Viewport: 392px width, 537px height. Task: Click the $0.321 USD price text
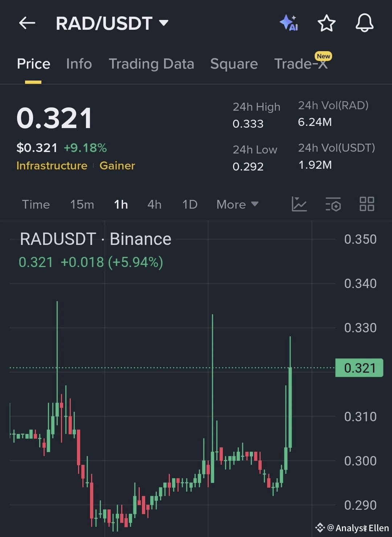37,148
